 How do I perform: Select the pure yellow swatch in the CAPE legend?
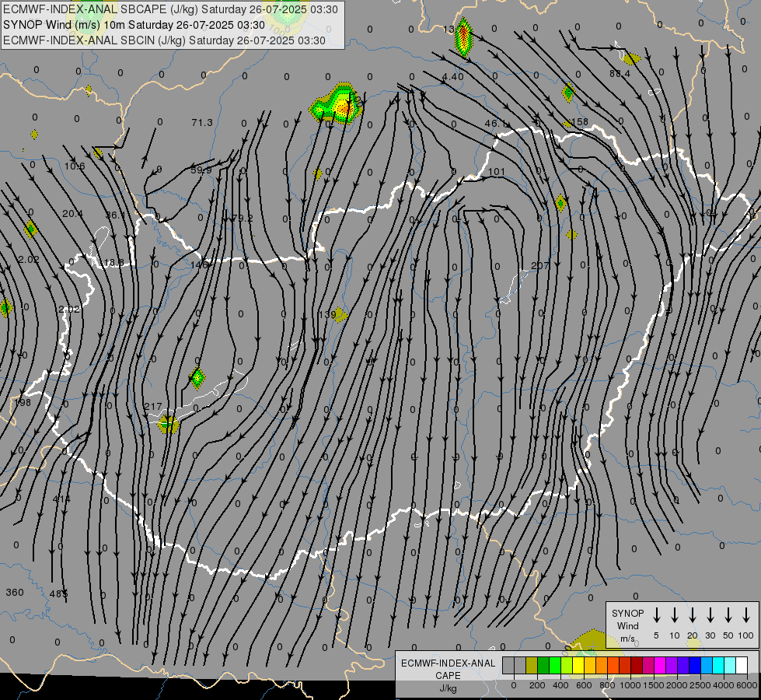578,665
